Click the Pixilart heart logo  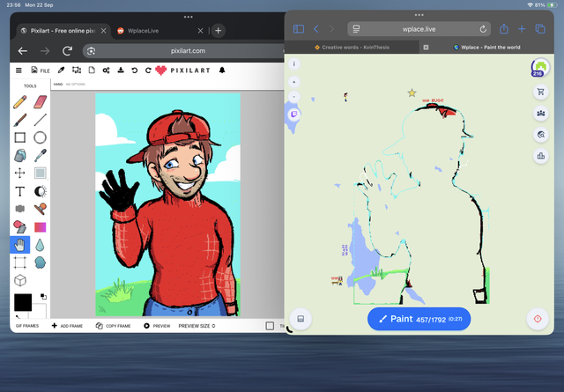pos(160,70)
